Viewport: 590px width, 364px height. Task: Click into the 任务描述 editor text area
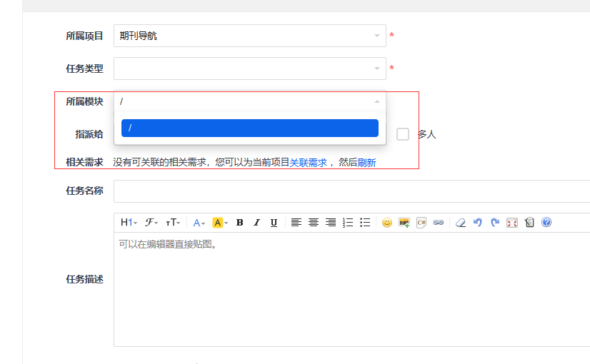[x=352, y=289]
